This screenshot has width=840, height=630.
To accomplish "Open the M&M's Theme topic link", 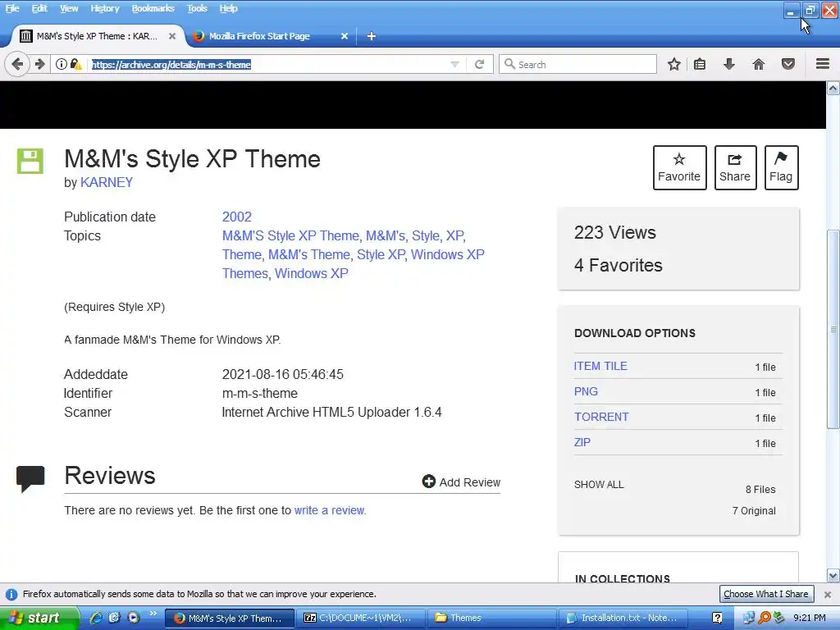I will point(309,254).
